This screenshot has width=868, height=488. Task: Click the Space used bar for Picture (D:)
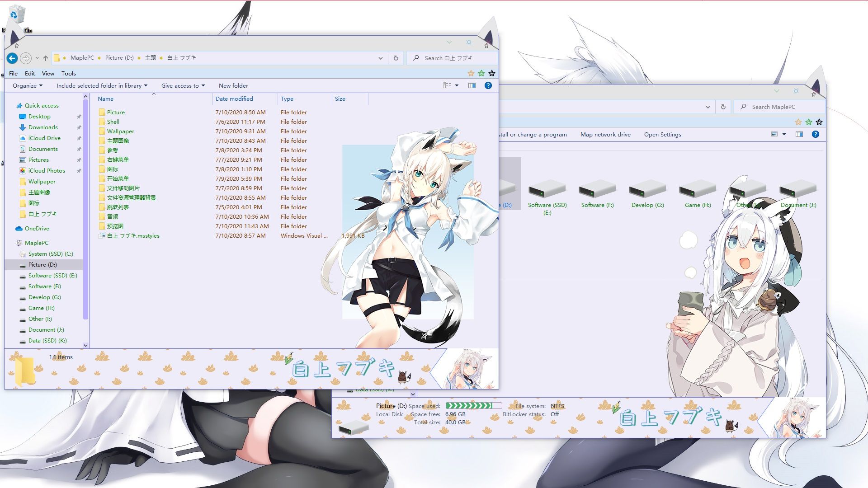coord(473,406)
